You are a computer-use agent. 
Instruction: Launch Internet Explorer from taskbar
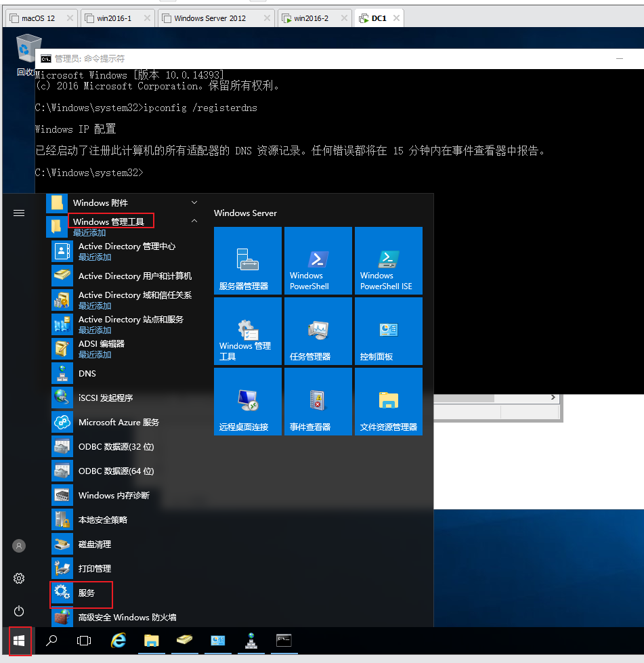click(119, 641)
